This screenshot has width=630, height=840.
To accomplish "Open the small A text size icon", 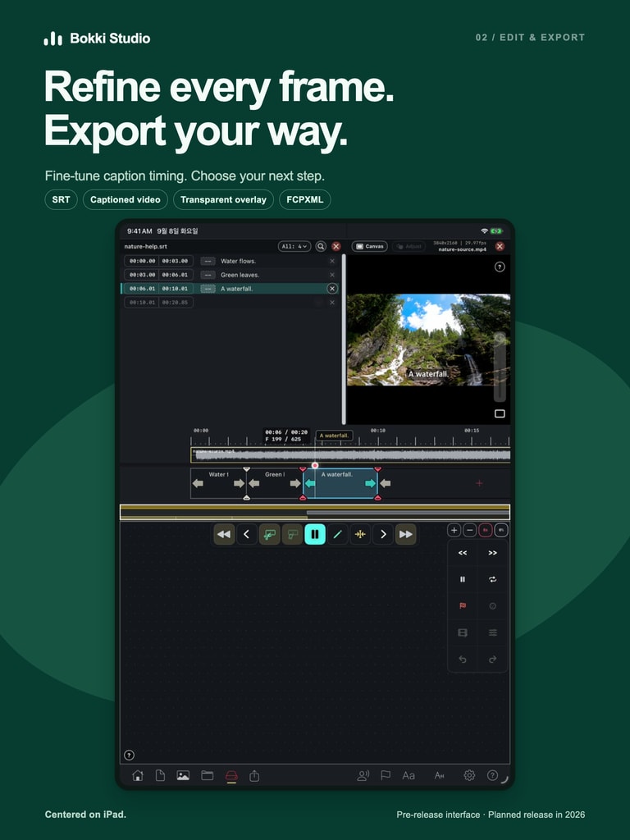I will point(440,775).
